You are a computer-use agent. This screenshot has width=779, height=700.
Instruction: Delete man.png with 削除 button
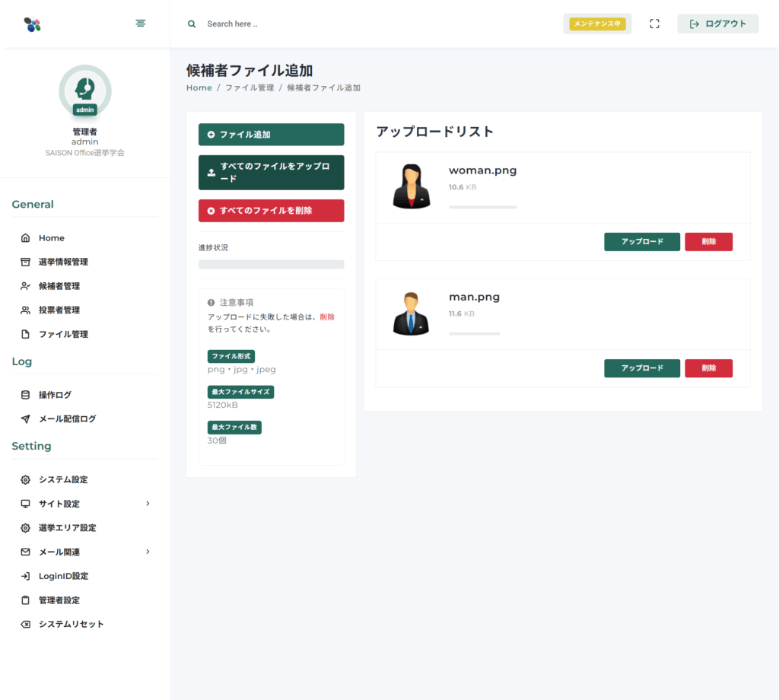708,368
